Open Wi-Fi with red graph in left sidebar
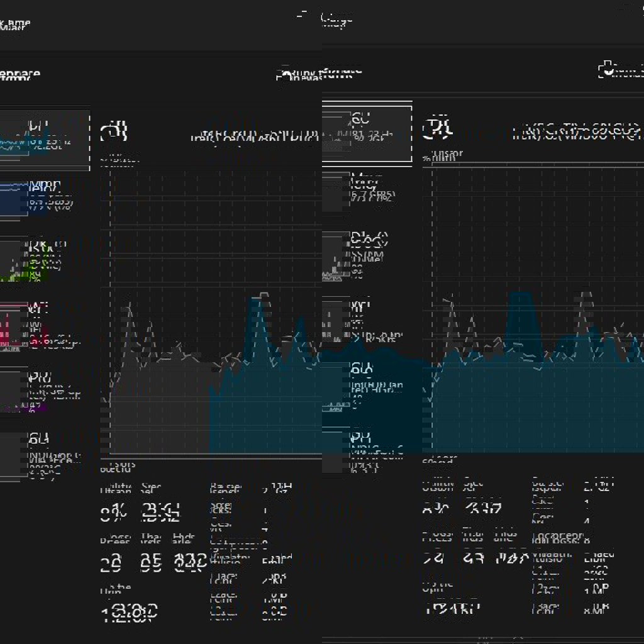The width and height of the screenshot is (644, 644). (x=44, y=325)
